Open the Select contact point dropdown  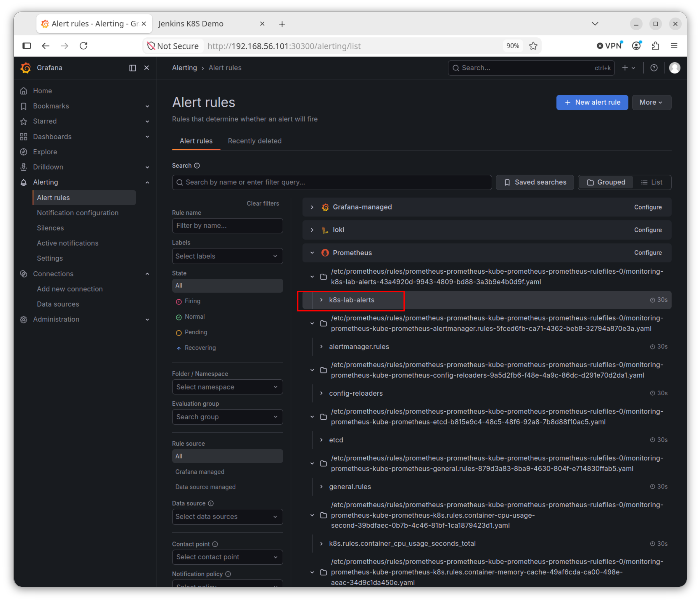pyautogui.click(x=227, y=557)
